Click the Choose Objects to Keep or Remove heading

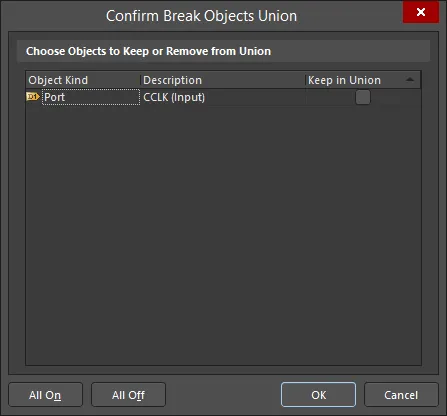click(x=148, y=51)
